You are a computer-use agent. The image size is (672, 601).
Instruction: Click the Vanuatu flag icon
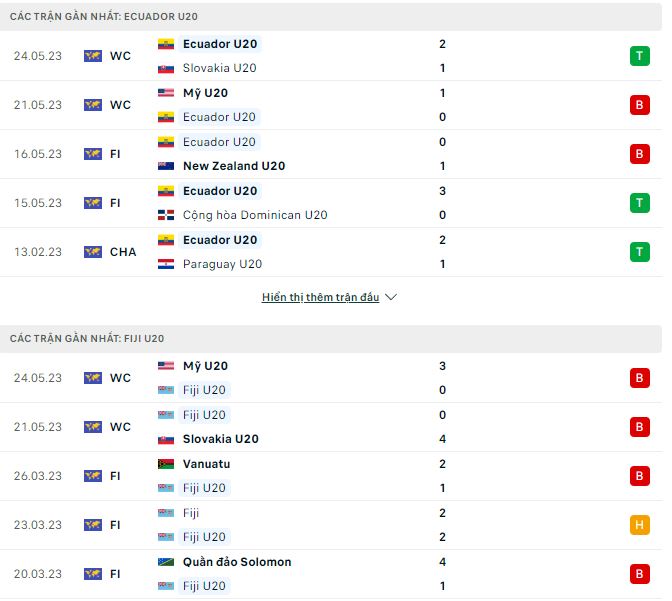pyautogui.click(x=166, y=464)
